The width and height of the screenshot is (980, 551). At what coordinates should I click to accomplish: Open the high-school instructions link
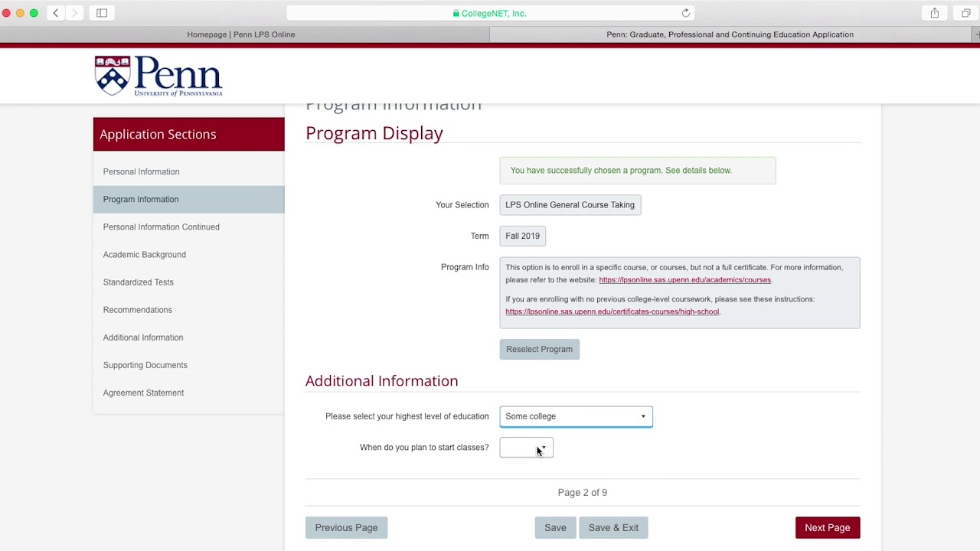pos(612,311)
